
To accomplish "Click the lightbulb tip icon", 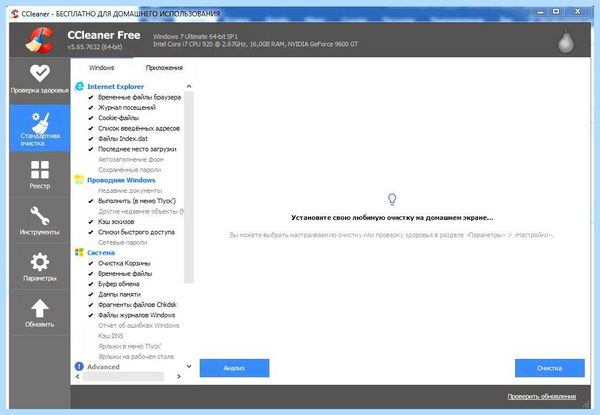I will coord(392,199).
